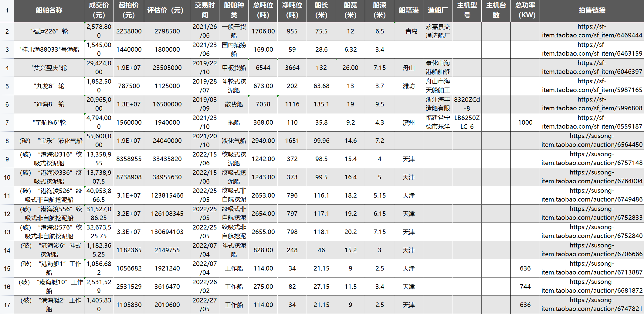Viewport: 644px width, 314px height.
Task: Open the taobao link ending 6046397
Action: [592, 67]
